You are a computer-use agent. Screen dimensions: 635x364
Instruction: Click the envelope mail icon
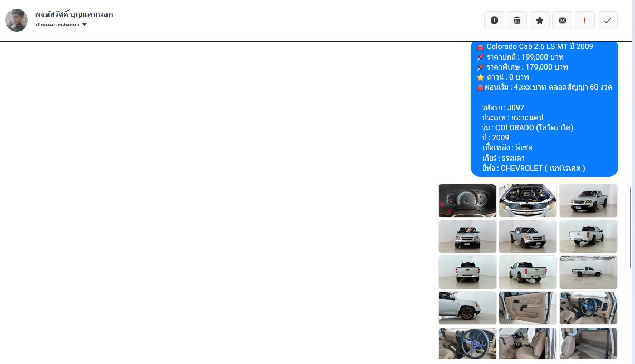tap(562, 21)
